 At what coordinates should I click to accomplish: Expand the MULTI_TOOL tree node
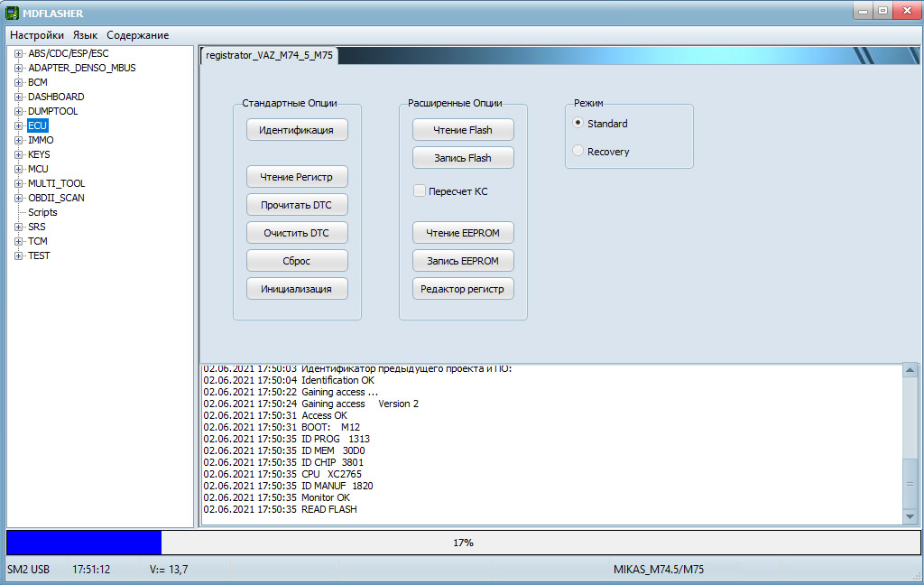pos(18,183)
